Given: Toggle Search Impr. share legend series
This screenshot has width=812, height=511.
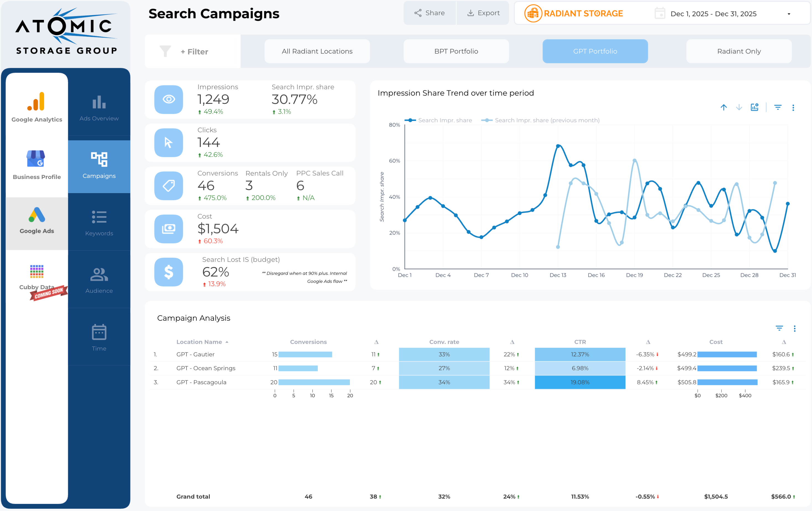Looking at the screenshot, I should pyautogui.click(x=438, y=120).
